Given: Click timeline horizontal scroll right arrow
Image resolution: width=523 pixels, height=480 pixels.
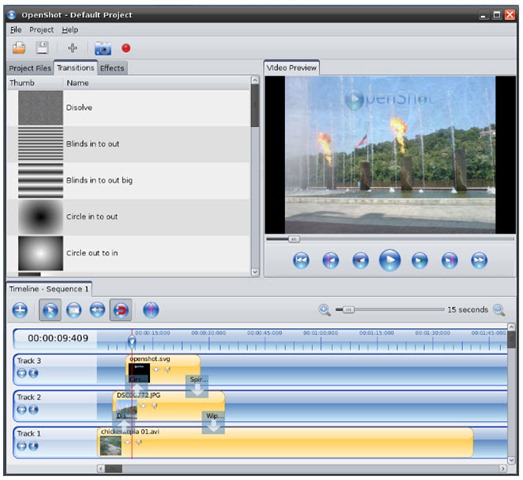Looking at the screenshot, I should coord(503,469).
